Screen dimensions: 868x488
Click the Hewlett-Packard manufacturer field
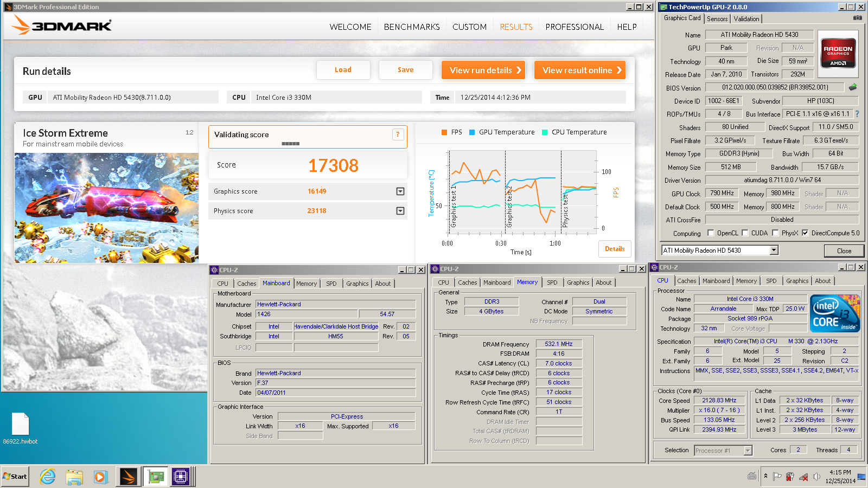tap(335, 304)
